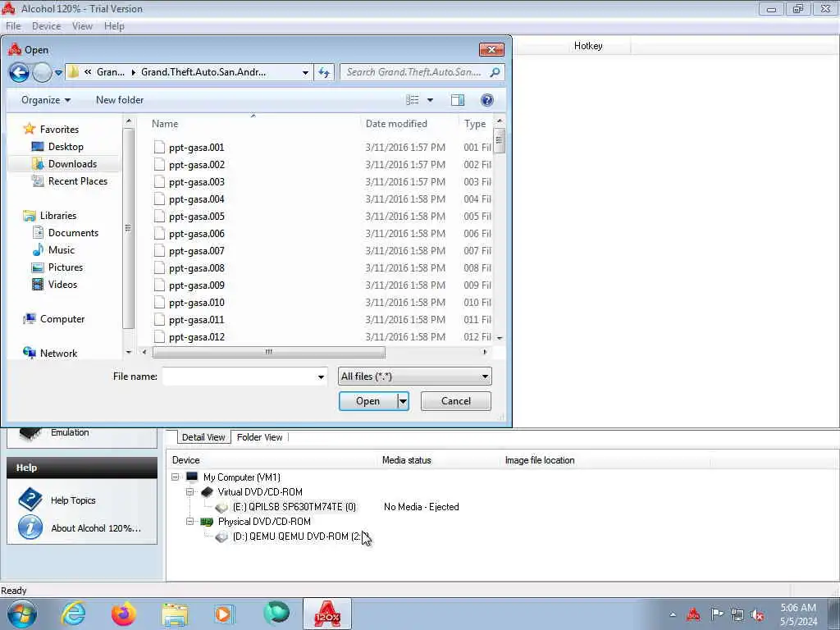
Task: Open the Action Center flag icon
Action: click(x=716, y=614)
